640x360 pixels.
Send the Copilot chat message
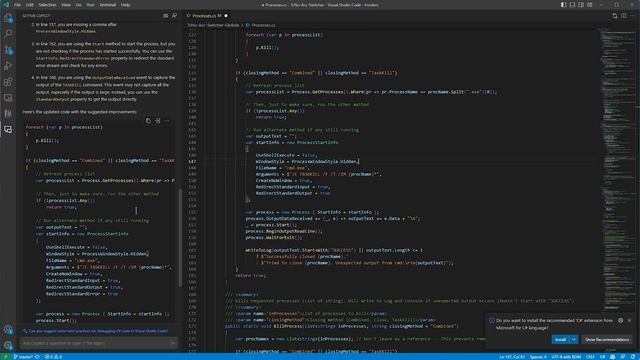[x=173, y=343]
